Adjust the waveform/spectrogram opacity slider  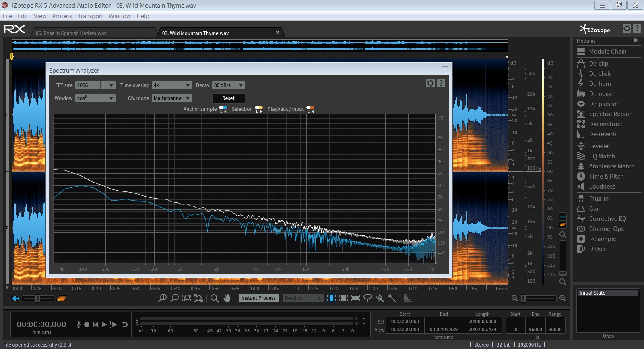coord(37,298)
